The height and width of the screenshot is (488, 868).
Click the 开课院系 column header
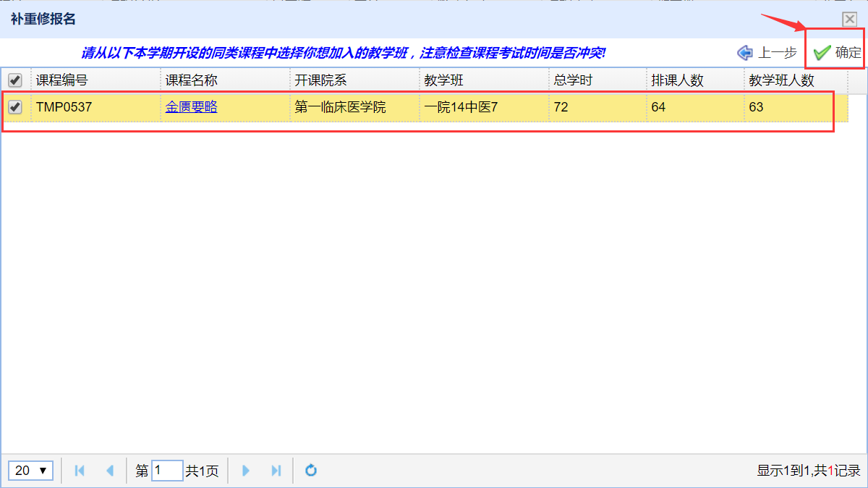tap(320, 80)
